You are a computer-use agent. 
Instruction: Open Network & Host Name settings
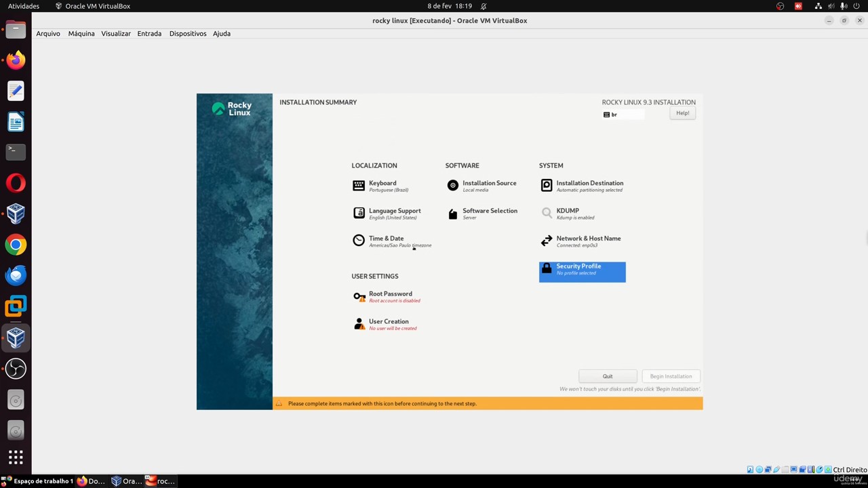[x=580, y=241]
